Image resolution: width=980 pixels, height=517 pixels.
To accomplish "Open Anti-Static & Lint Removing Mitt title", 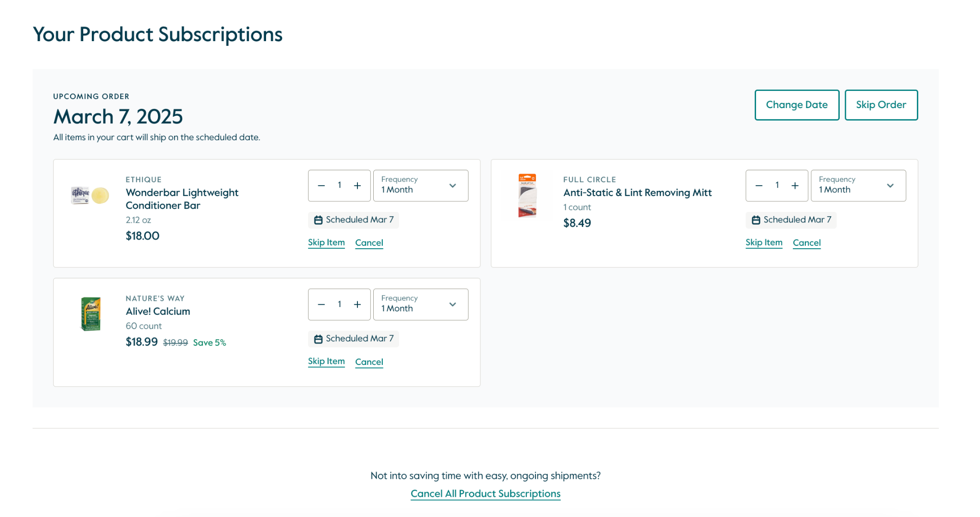I will [637, 193].
